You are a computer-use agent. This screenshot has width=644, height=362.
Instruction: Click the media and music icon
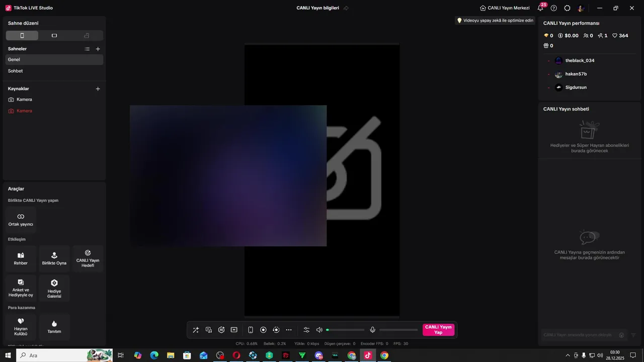[x=209, y=330]
